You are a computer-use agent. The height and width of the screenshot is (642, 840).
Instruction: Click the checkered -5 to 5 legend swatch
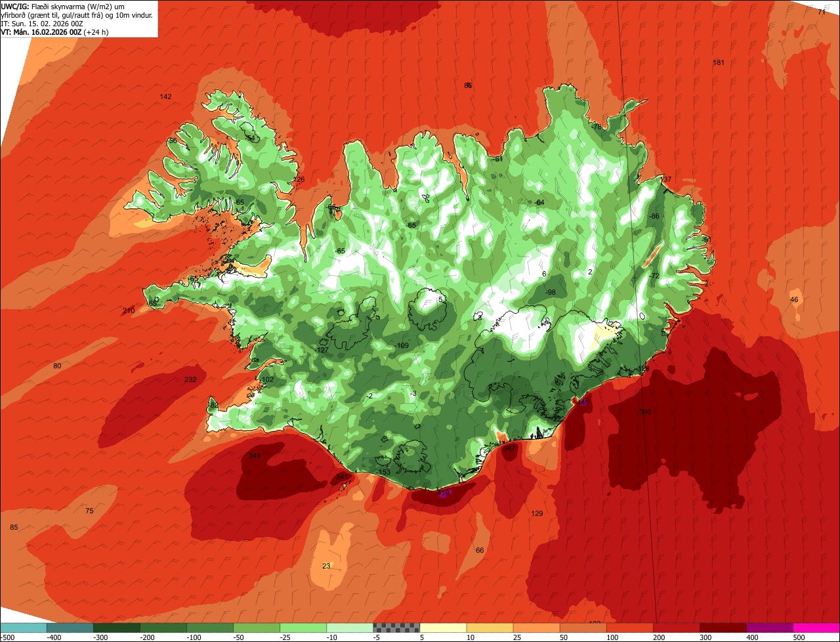(x=396, y=628)
